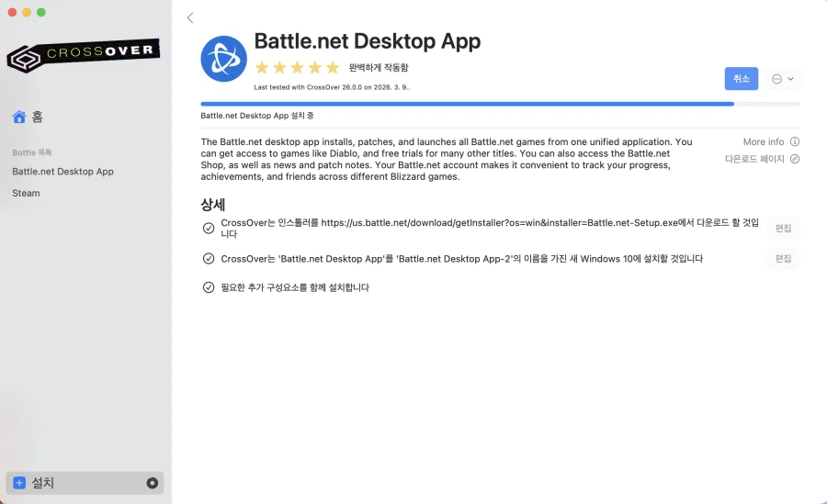Screen dimensions: 827x504
Task: Click the checkmark icon of the installer URL row
Action: click(x=209, y=228)
